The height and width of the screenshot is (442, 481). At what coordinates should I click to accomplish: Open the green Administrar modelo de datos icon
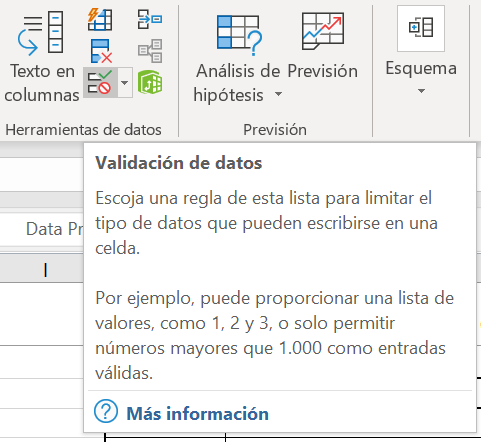[x=150, y=82]
